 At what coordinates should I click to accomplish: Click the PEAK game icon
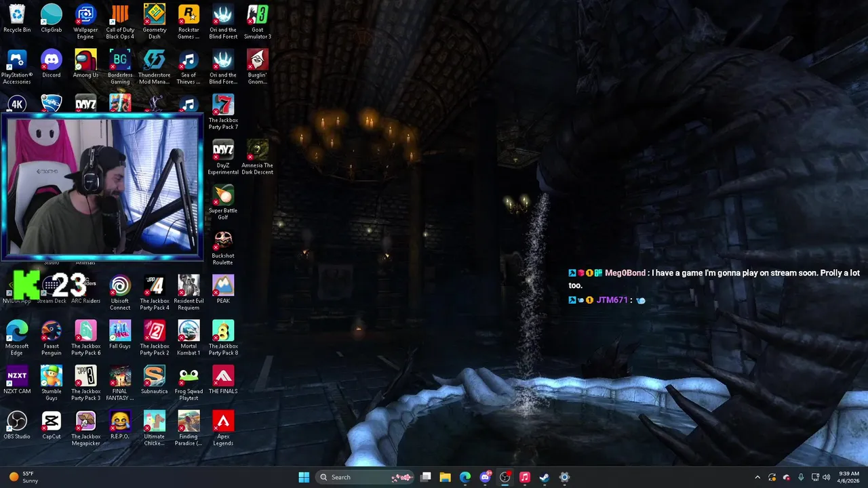click(223, 290)
